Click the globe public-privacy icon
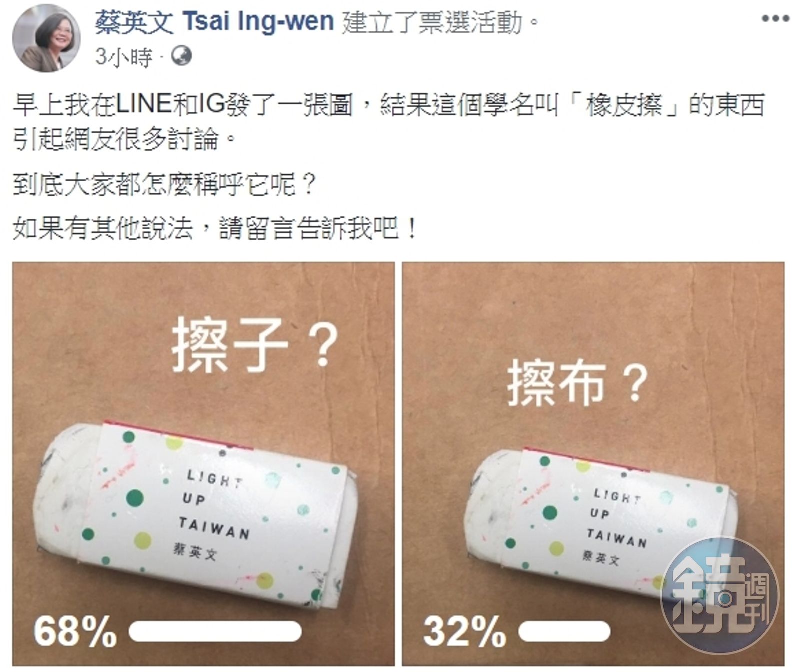800x672 pixels. (x=181, y=57)
